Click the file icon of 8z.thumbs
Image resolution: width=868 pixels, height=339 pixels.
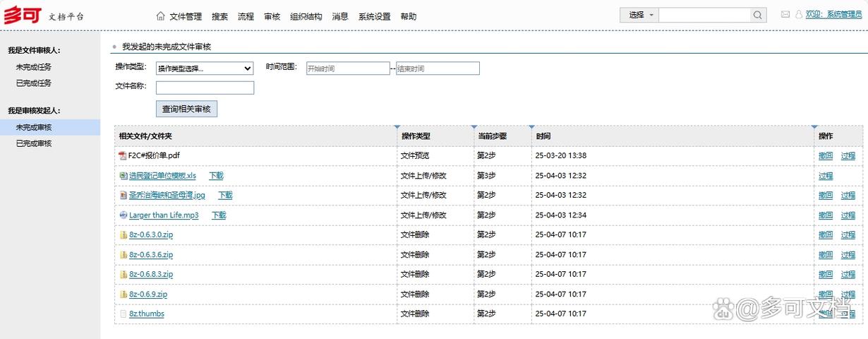point(123,314)
